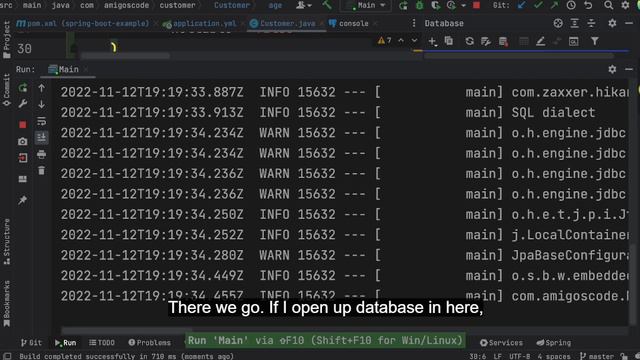The height and width of the screenshot is (360, 640).
Task: Open Run panel gear settings
Action: click(612, 69)
